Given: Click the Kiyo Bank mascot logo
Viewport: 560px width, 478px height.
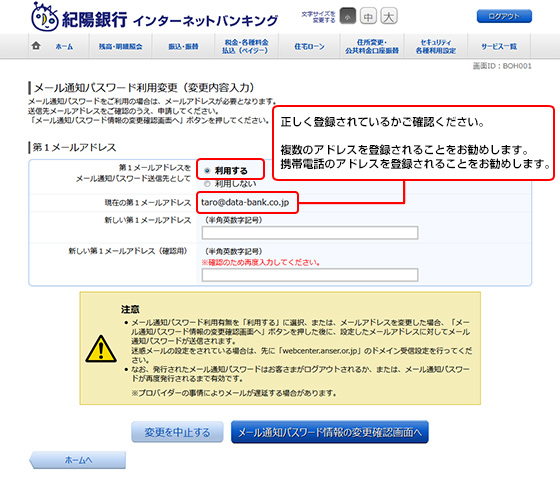Looking at the screenshot, I should point(45,17).
